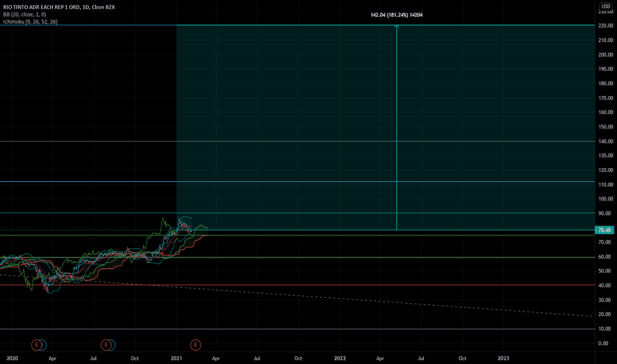Click the 90.00 price axis label

point(606,213)
